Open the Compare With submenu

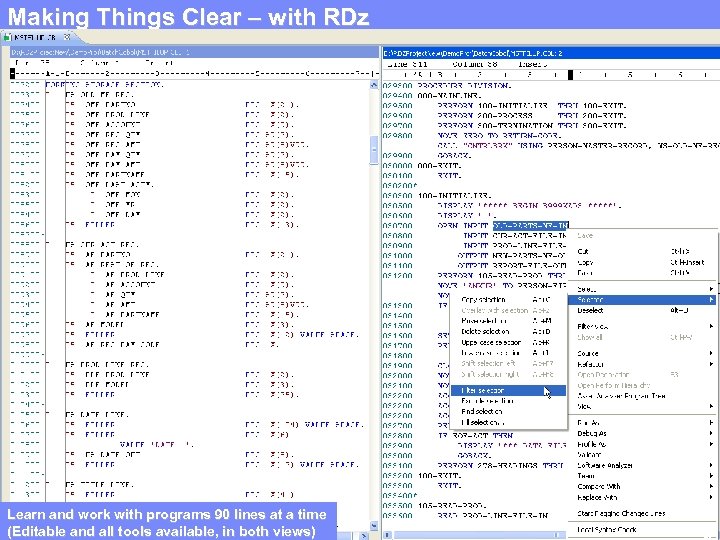coord(642,486)
